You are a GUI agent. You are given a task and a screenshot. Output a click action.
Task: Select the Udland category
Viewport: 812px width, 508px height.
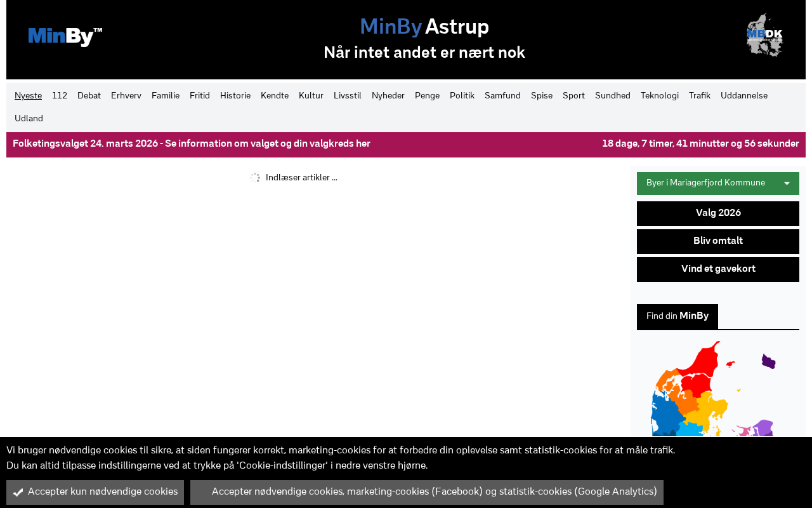29,119
